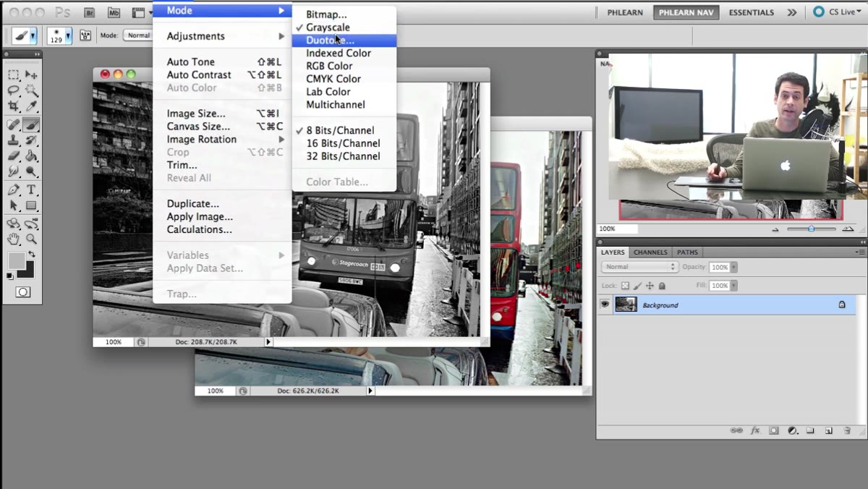Select the Path Selection arrow tool

[x=13, y=205]
